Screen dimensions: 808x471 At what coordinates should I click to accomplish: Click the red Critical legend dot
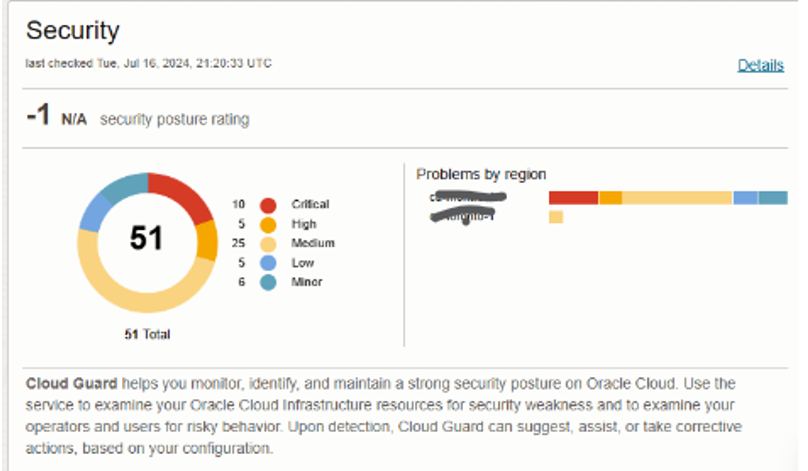pyautogui.click(x=267, y=205)
